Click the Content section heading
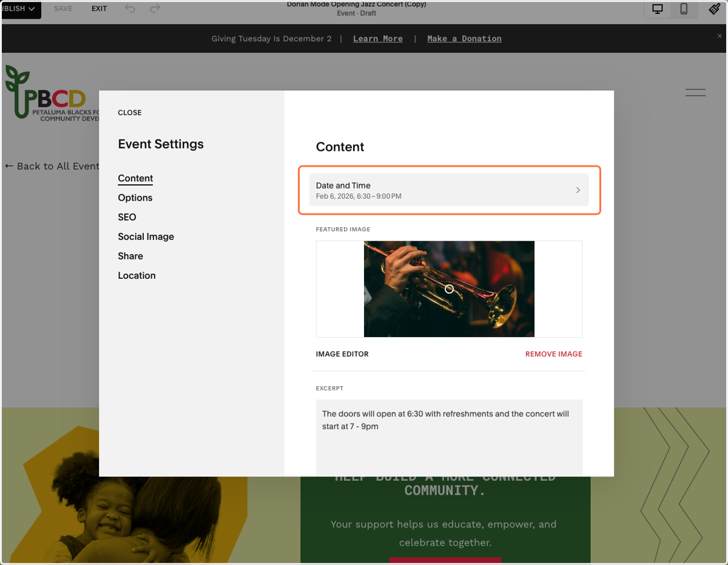Image resolution: width=728 pixels, height=565 pixels. (340, 147)
